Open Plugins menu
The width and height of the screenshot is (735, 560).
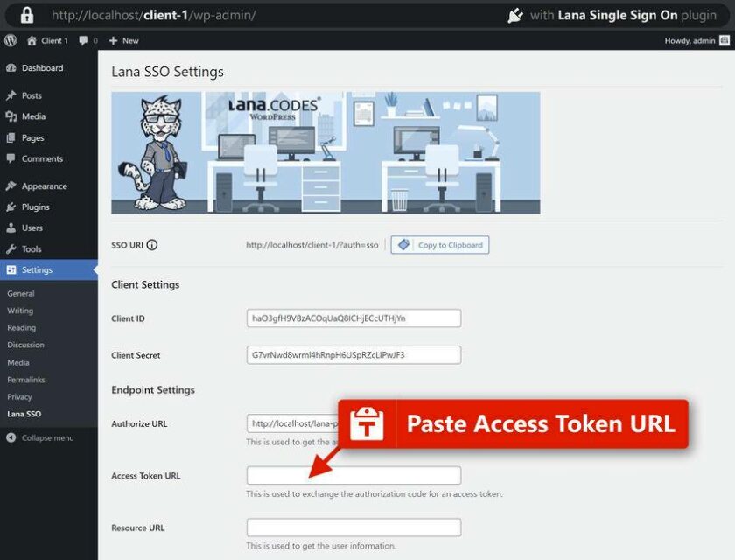(49, 206)
